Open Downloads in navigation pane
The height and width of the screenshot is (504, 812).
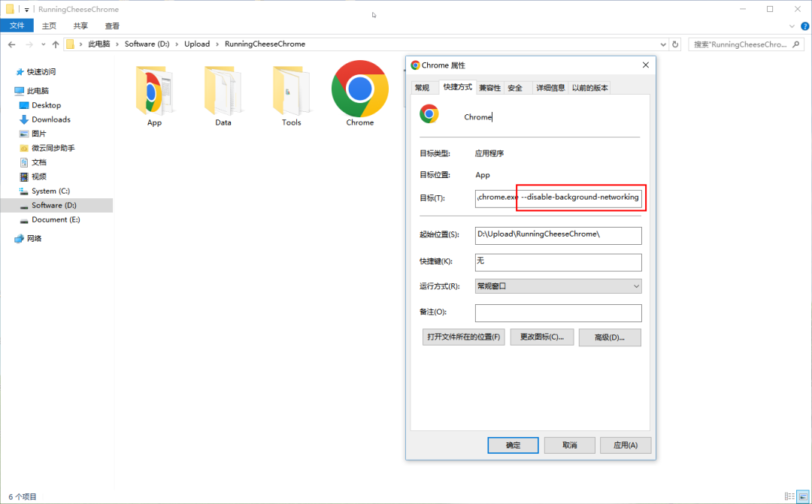tap(51, 119)
